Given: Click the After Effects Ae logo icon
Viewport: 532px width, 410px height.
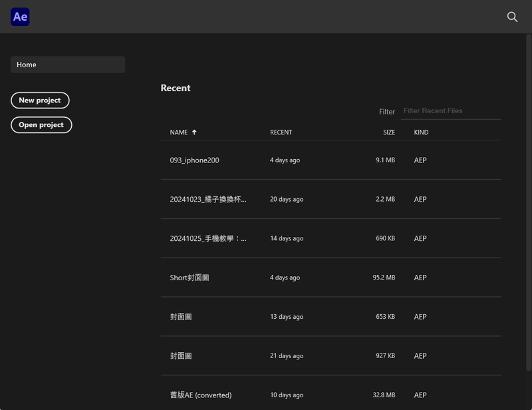Looking at the screenshot, I should [x=20, y=17].
